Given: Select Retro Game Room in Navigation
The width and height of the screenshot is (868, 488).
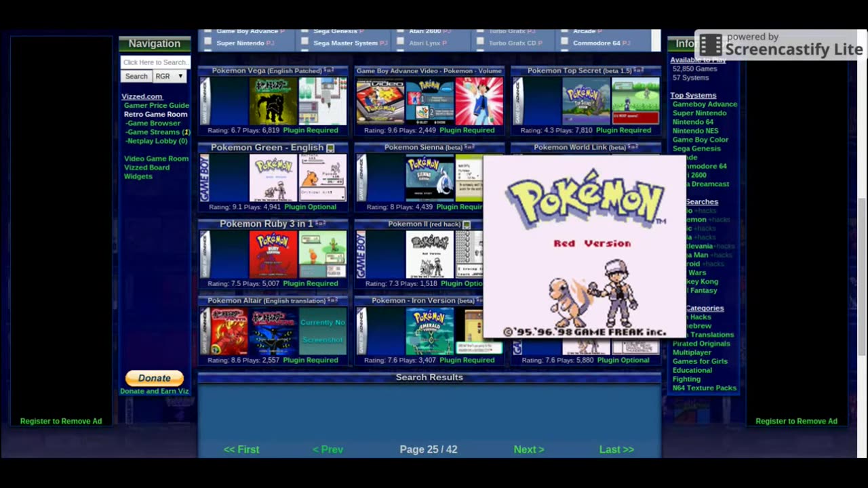Looking at the screenshot, I should pyautogui.click(x=156, y=114).
